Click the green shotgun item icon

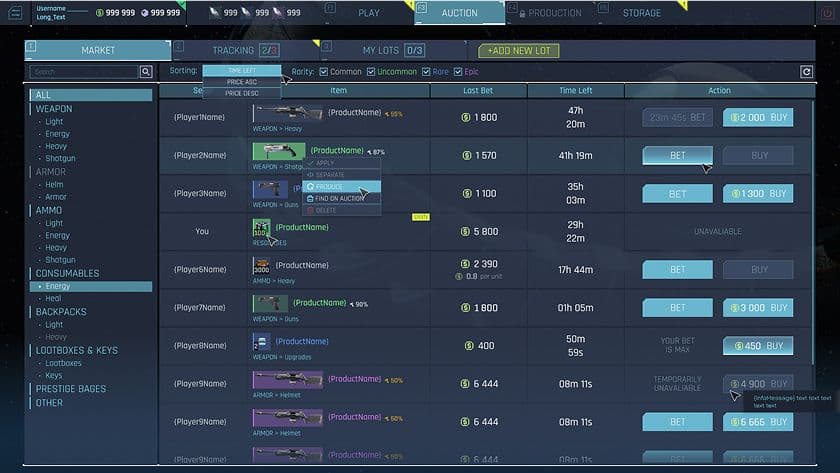[279, 151]
